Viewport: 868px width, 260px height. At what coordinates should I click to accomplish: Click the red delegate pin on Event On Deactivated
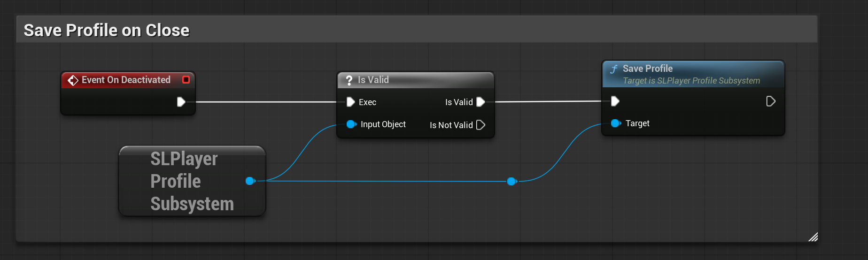click(x=186, y=80)
